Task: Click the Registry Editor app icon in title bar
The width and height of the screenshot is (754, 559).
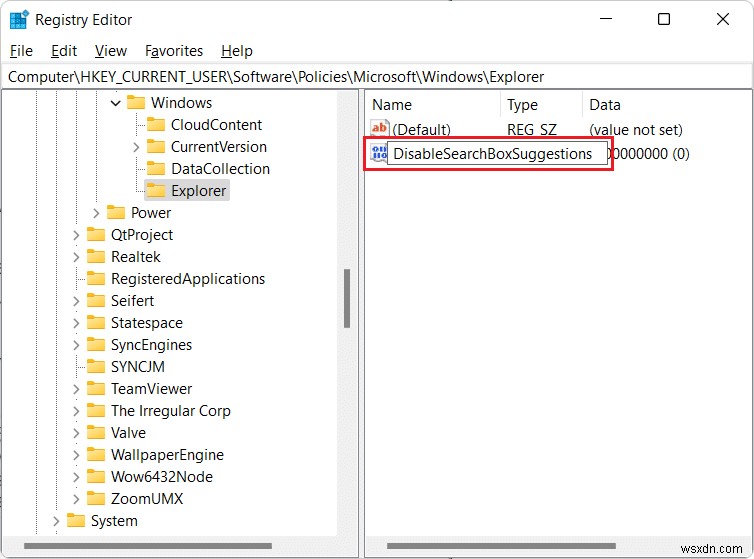Action: point(19,20)
